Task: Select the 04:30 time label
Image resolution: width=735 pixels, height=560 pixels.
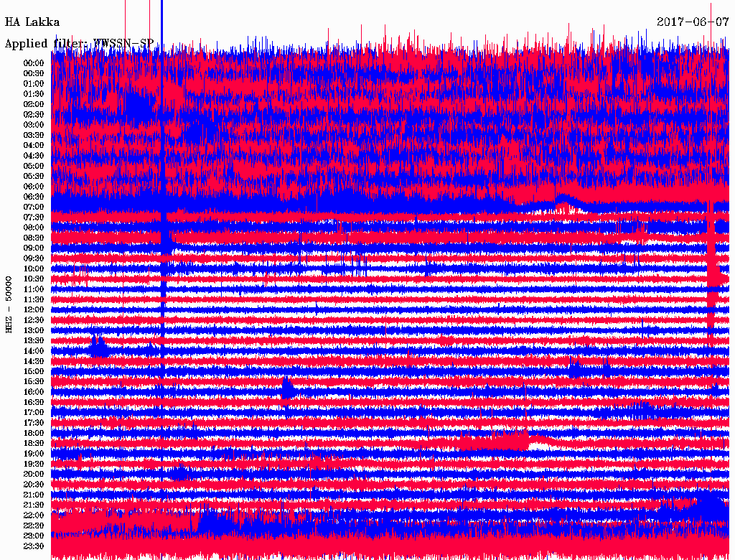Action: (34, 156)
